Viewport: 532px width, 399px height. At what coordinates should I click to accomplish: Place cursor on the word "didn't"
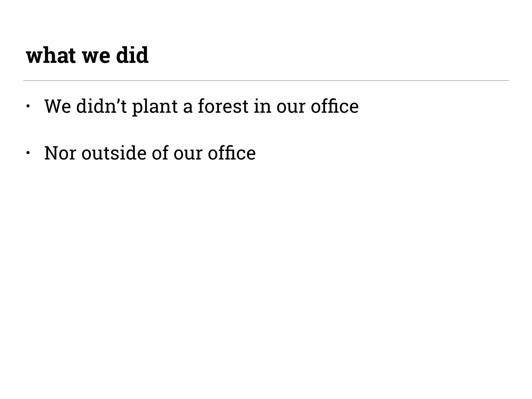click(x=101, y=106)
